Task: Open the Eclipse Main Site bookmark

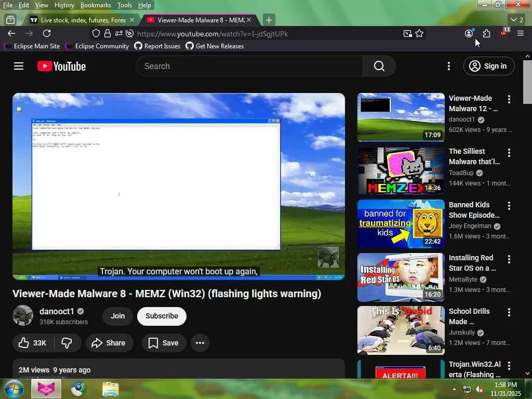Action: point(33,46)
